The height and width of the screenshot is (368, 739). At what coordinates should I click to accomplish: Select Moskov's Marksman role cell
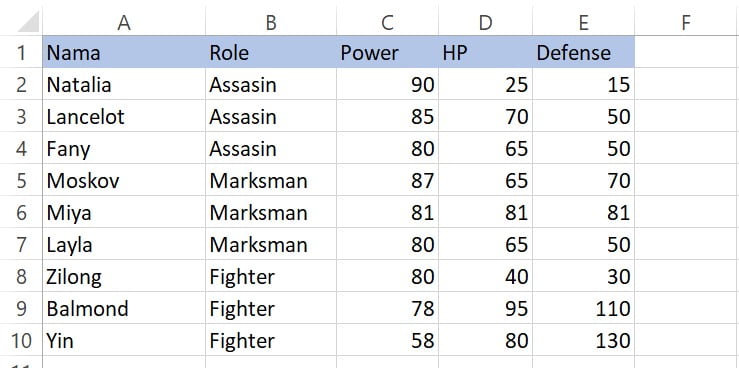(x=271, y=180)
